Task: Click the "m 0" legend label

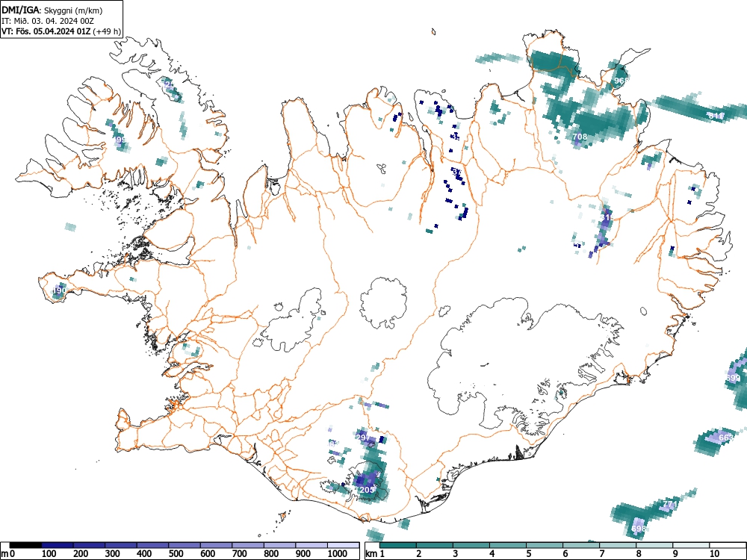Action: pyautogui.click(x=8, y=554)
